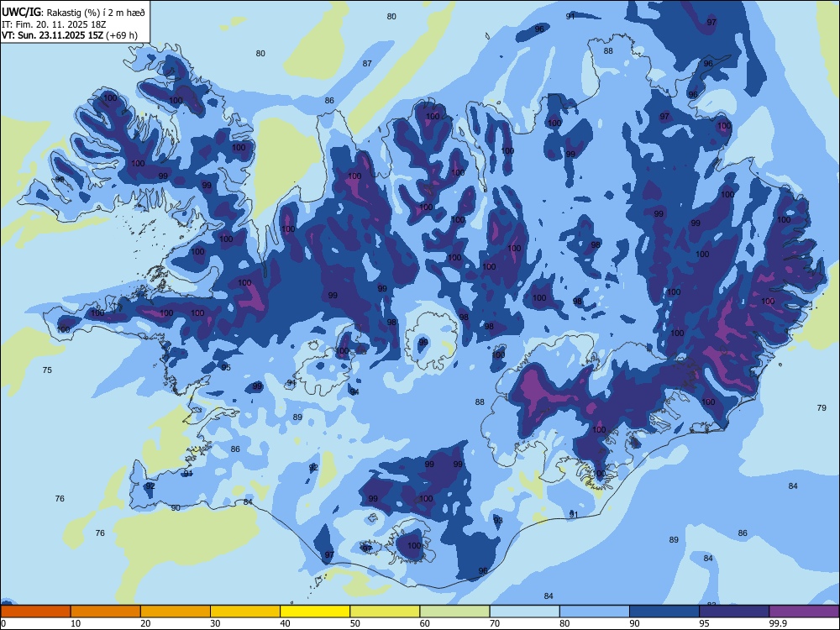Click the map value "95" in western Iceland
Viewport: 840px width, 630px height.
(226, 368)
